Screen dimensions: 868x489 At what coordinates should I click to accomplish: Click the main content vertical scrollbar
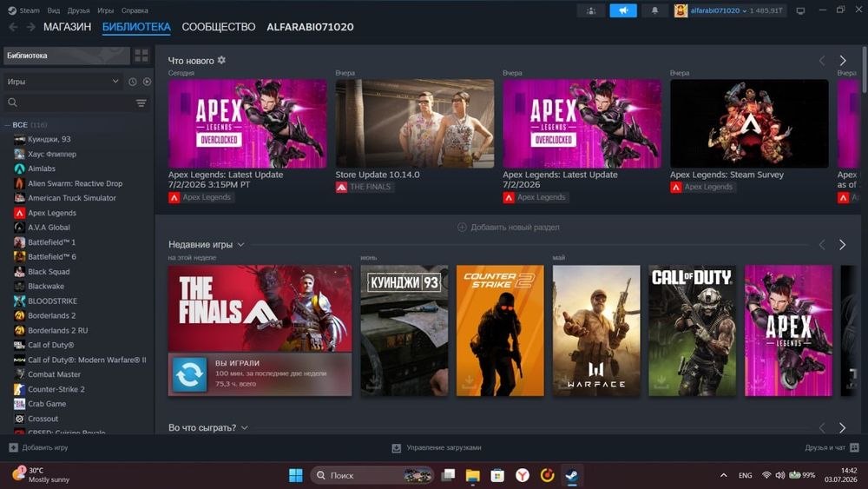pyautogui.click(x=865, y=69)
